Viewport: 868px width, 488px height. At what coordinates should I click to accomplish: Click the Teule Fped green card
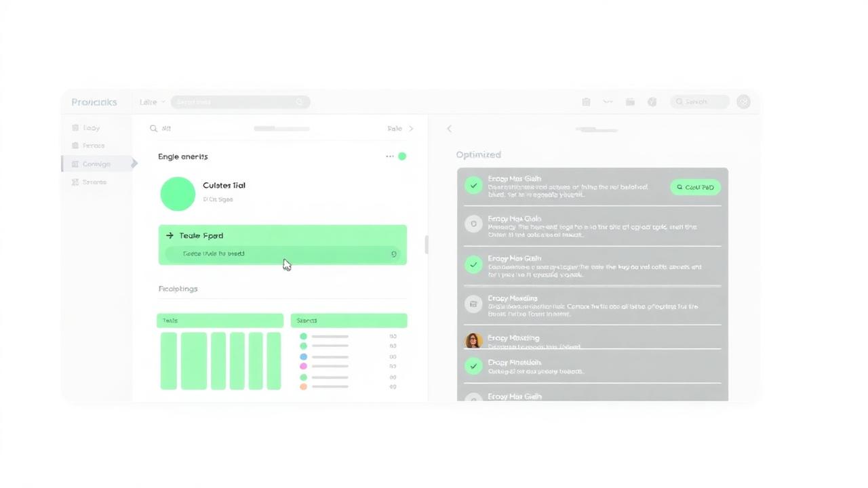pos(283,245)
